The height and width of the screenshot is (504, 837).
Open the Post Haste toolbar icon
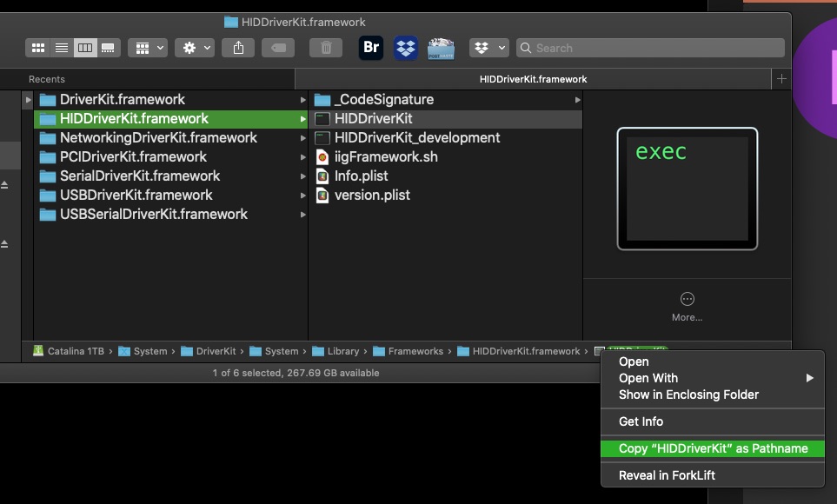441,49
